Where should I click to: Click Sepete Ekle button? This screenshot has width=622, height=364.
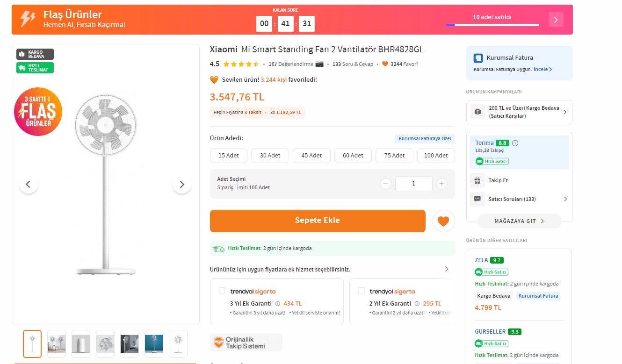318,221
